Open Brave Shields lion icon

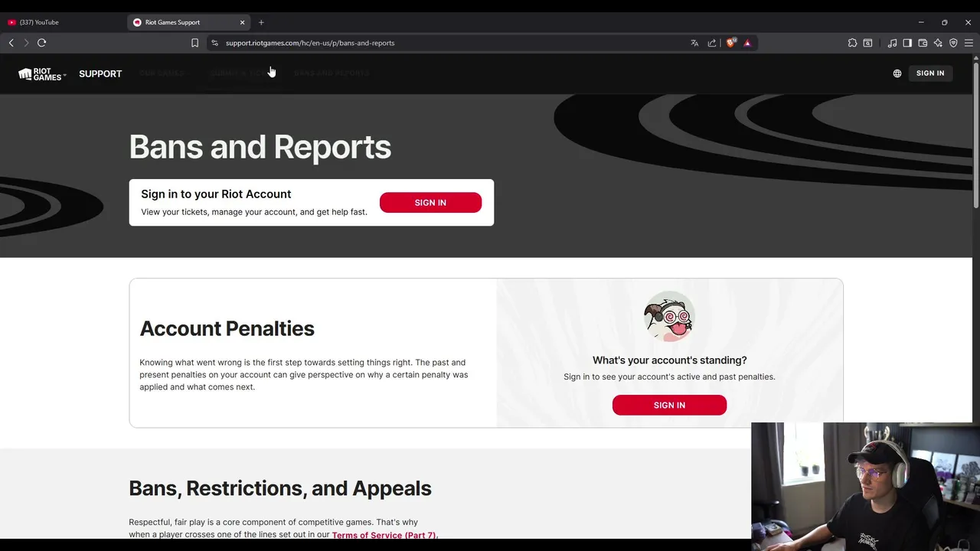(730, 43)
